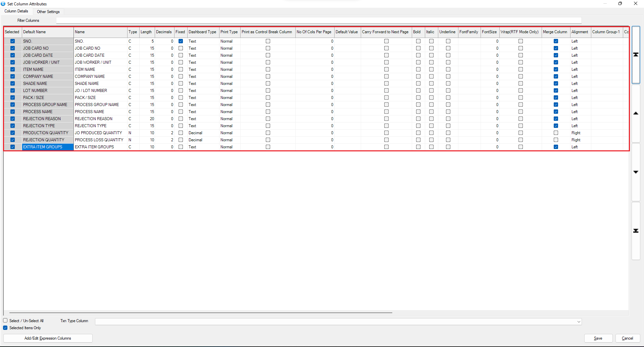Click the restore window icon
The height and width of the screenshot is (347, 644).
[x=620, y=4]
